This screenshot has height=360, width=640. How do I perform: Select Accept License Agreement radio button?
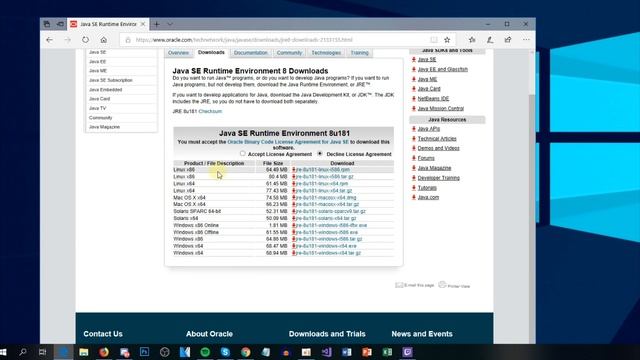[242, 153]
